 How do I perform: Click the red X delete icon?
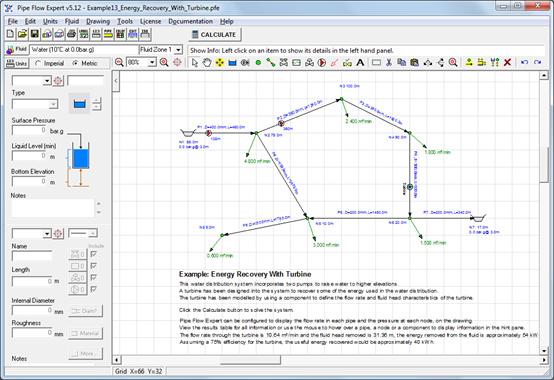[508, 63]
